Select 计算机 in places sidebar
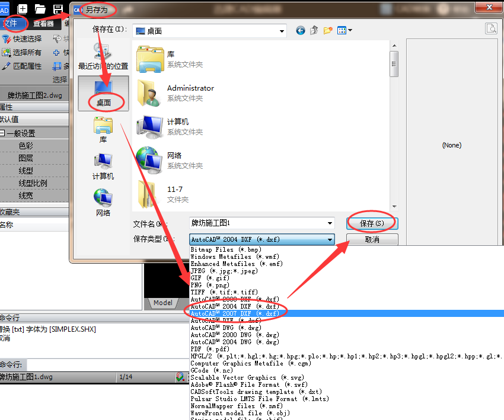Image resolution: width=504 pixels, height=420 pixels. point(103,166)
